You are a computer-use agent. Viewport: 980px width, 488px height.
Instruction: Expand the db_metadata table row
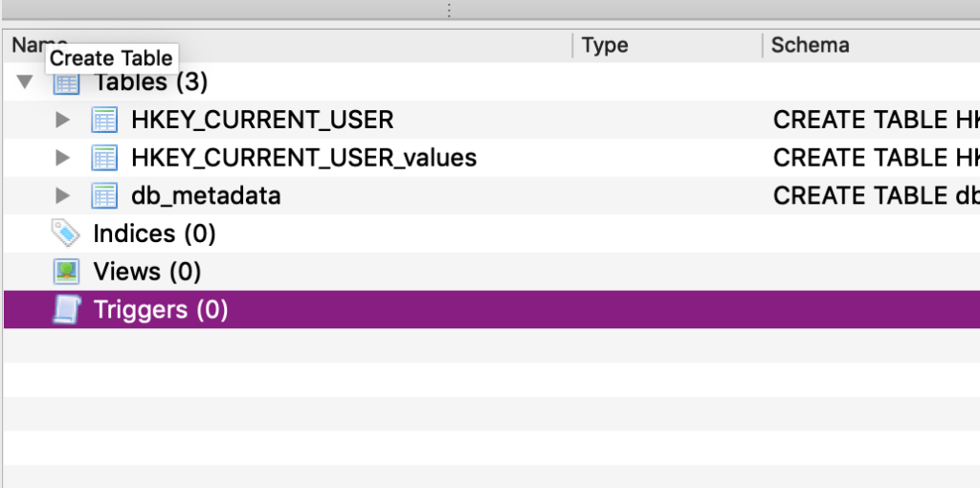click(x=63, y=196)
